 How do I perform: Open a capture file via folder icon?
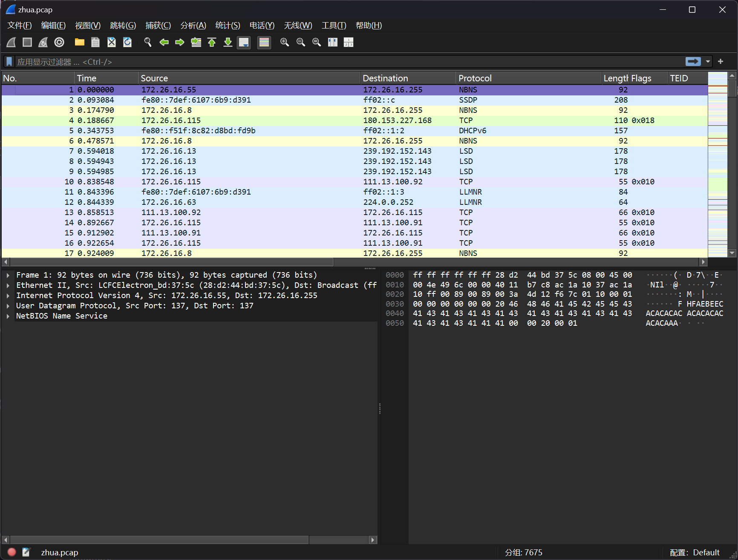80,42
